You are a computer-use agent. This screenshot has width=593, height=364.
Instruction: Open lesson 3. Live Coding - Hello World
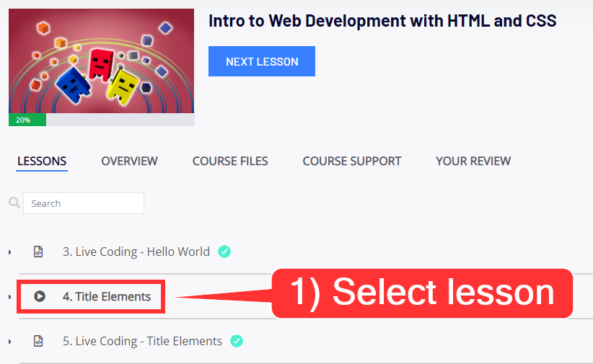tap(136, 252)
